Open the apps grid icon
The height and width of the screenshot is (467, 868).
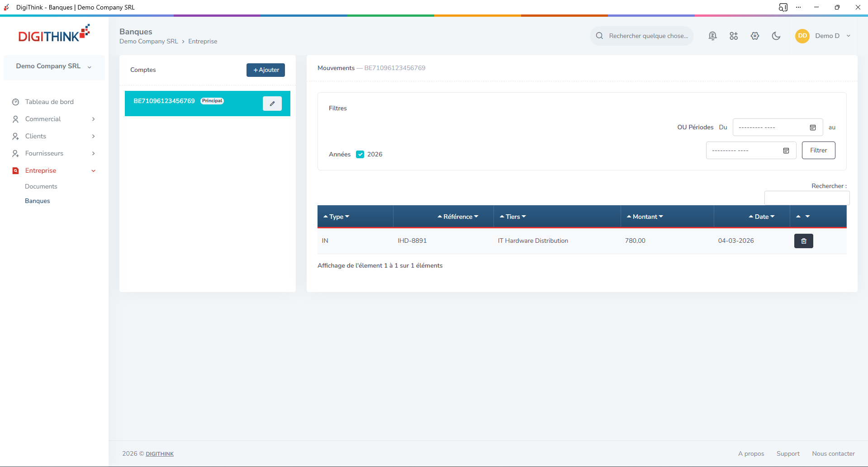(734, 36)
